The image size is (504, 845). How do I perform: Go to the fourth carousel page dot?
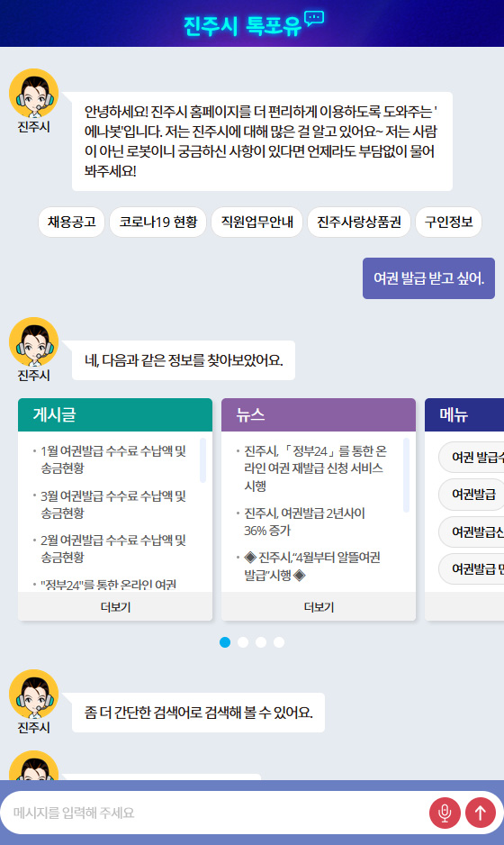coord(278,641)
